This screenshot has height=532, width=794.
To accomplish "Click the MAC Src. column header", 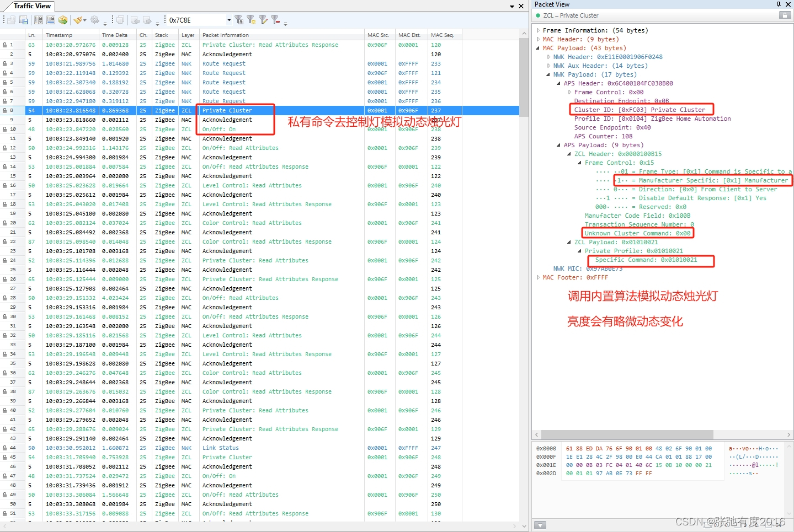I will click(x=380, y=35).
